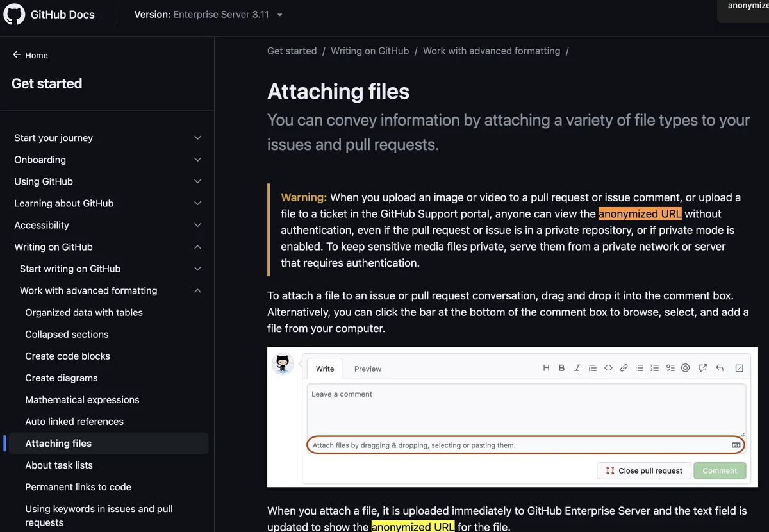Open the Get started sidebar heading
The height and width of the screenshot is (532, 769).
pyautogui.click(x=47, y=83)
